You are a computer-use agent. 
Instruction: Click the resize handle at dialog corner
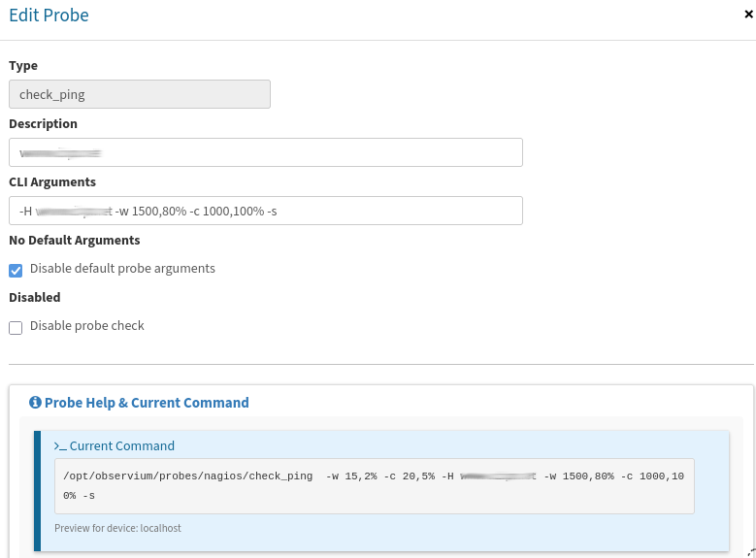click(751, 553)
